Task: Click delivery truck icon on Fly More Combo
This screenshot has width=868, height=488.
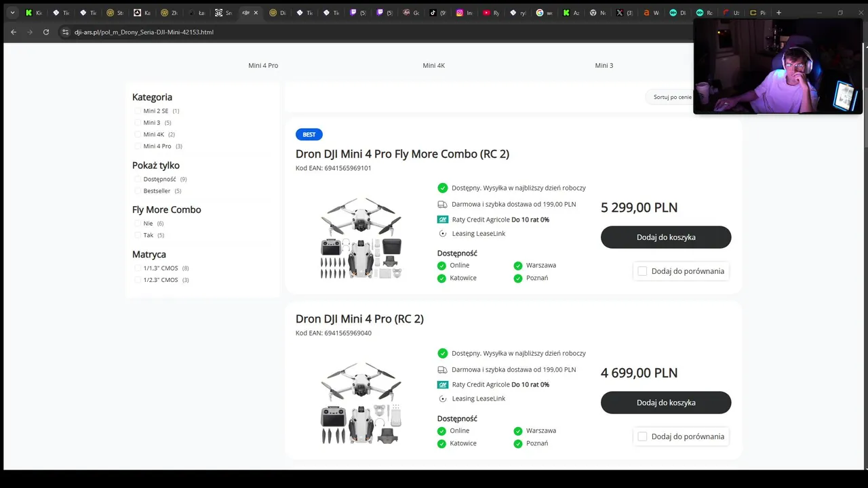Action: click(443, 204)
